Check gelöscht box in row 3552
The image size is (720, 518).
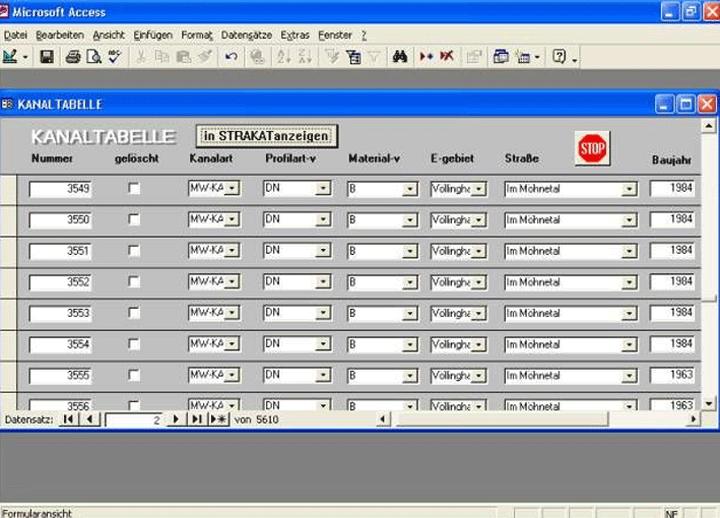click(134, 282)
